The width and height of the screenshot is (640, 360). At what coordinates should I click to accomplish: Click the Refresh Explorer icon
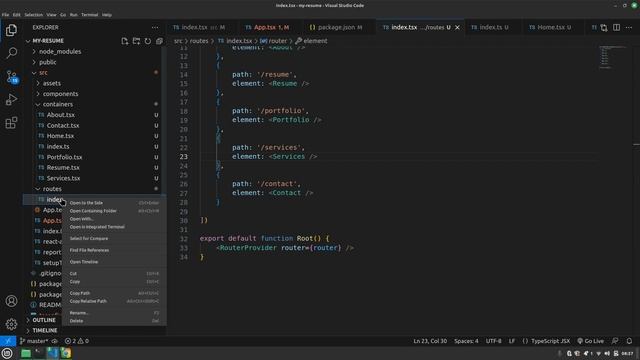tap(148, 41)
